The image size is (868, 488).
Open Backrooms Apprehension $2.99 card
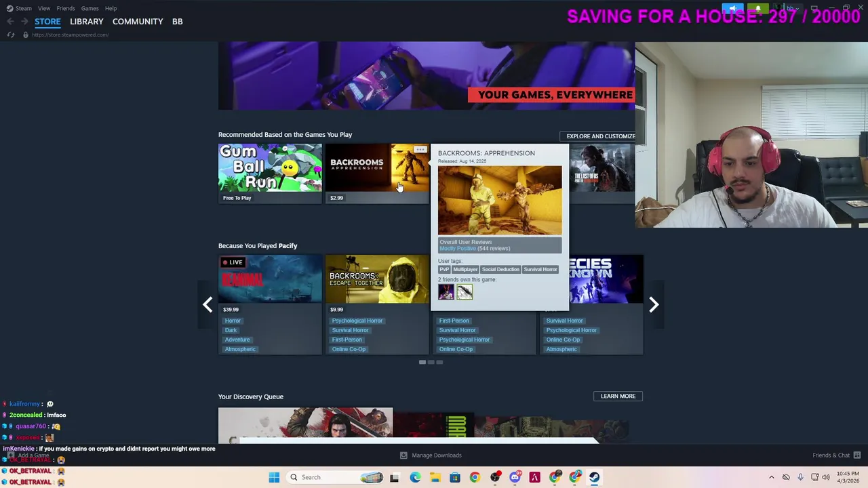coord(377,174)
